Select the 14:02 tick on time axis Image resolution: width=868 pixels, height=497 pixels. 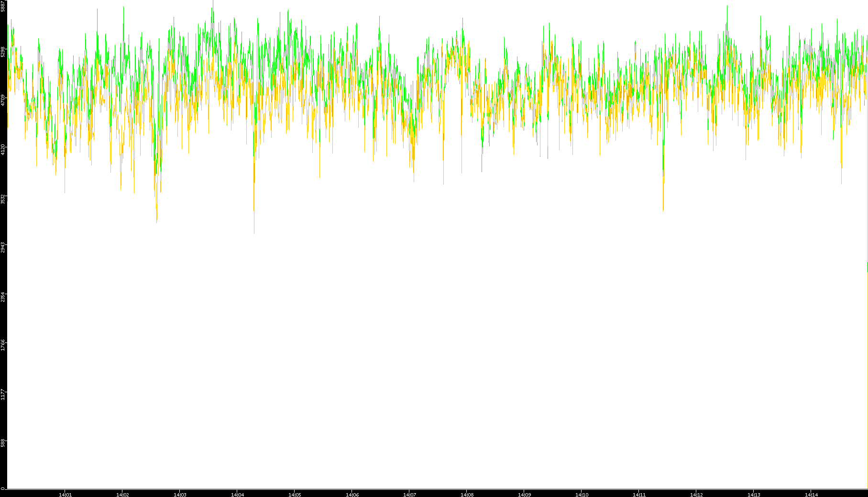[x=122, y=494]
